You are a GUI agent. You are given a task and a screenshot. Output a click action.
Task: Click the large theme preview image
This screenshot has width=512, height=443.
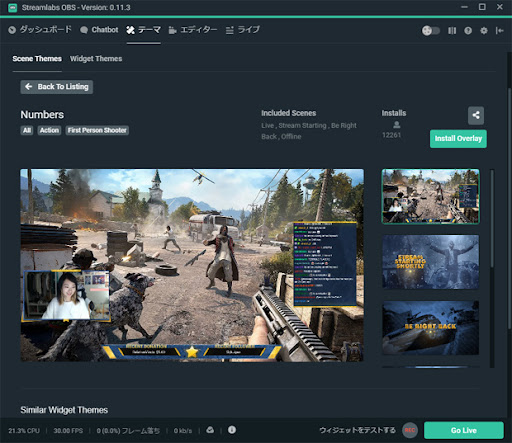[192, 265]
